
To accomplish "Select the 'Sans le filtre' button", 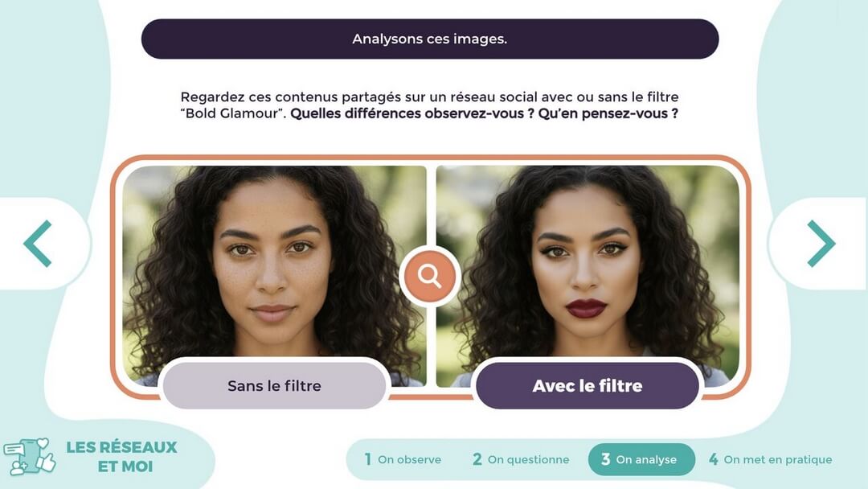I will click(275, 385).
